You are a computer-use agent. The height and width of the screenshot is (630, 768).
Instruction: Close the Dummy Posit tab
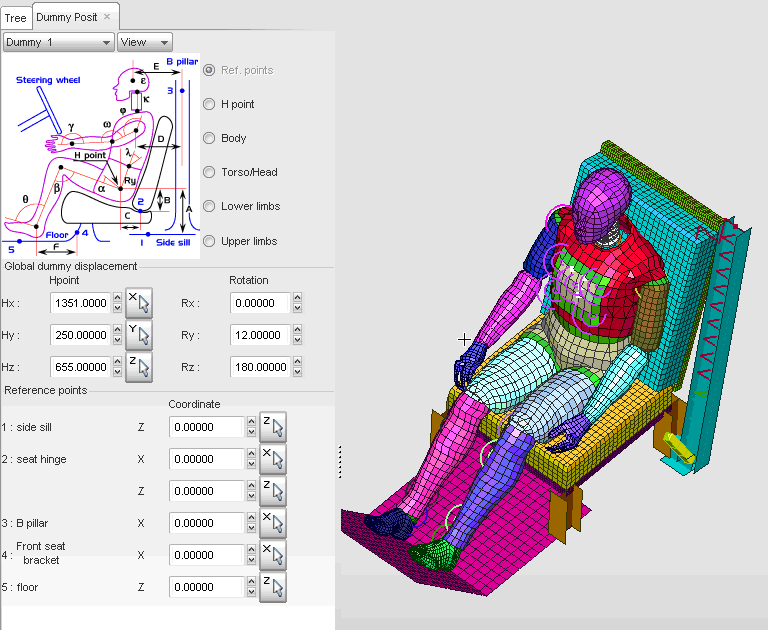[108, 16]
